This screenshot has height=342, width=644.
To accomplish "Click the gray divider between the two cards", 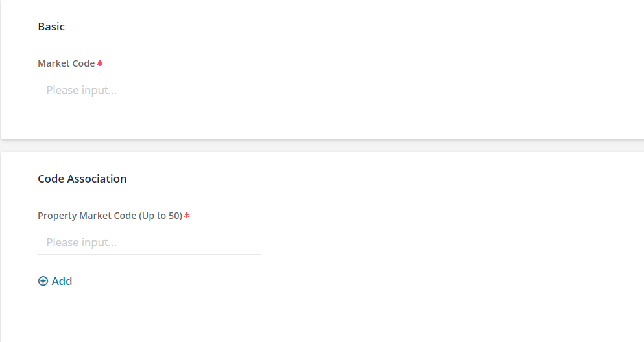I will (322, 146).
